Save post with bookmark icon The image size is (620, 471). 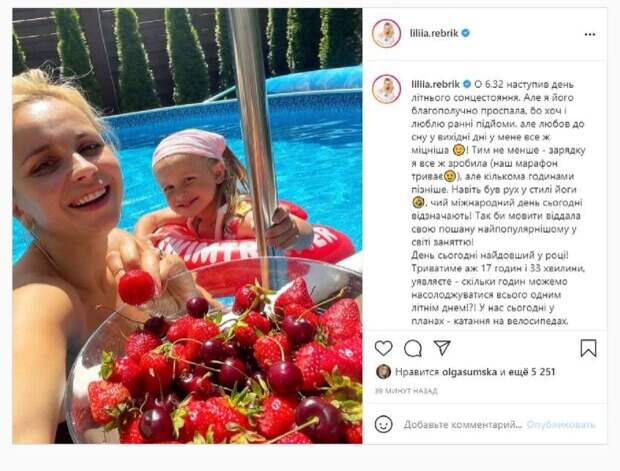[x=588, y=348]
